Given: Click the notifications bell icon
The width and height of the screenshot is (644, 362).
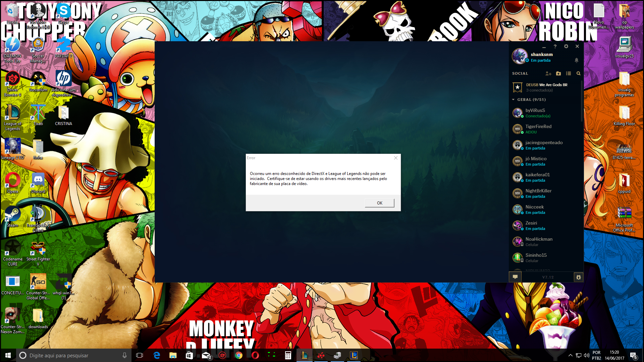Looking at the screenshot, I should coord(577,60).
